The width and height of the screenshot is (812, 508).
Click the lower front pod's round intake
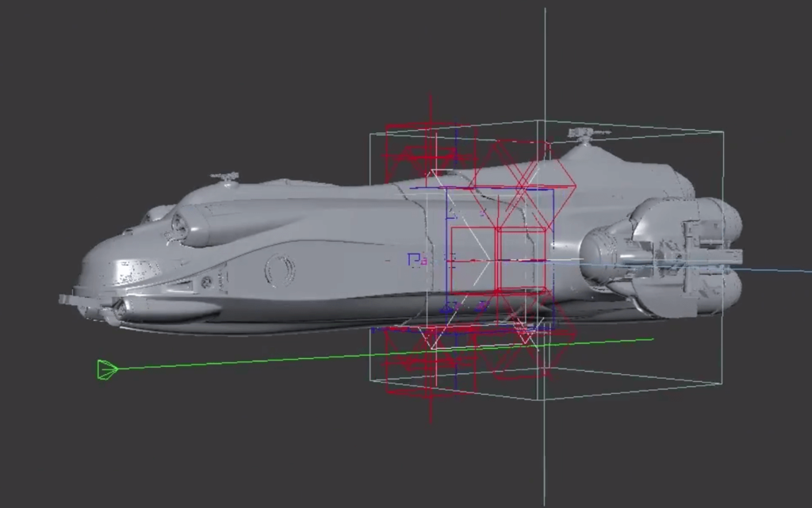click(119, 311)
